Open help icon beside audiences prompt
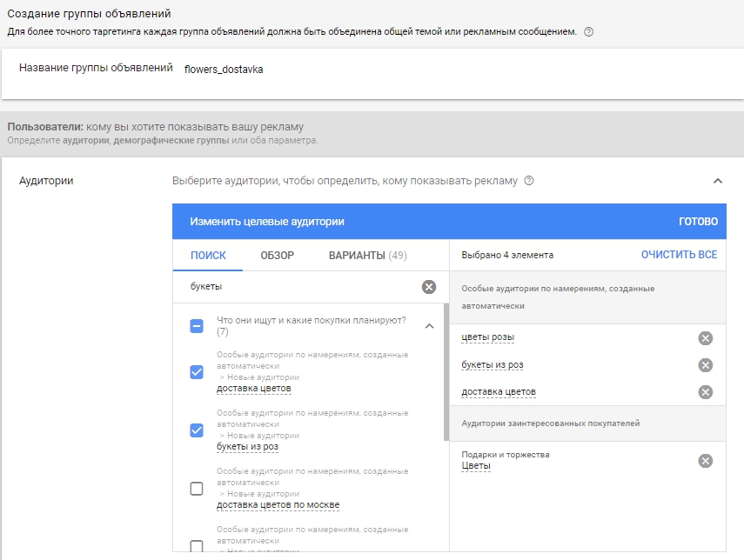Image resolution: width=744 pixels, height=560 pixels. (x=529, y=182)
